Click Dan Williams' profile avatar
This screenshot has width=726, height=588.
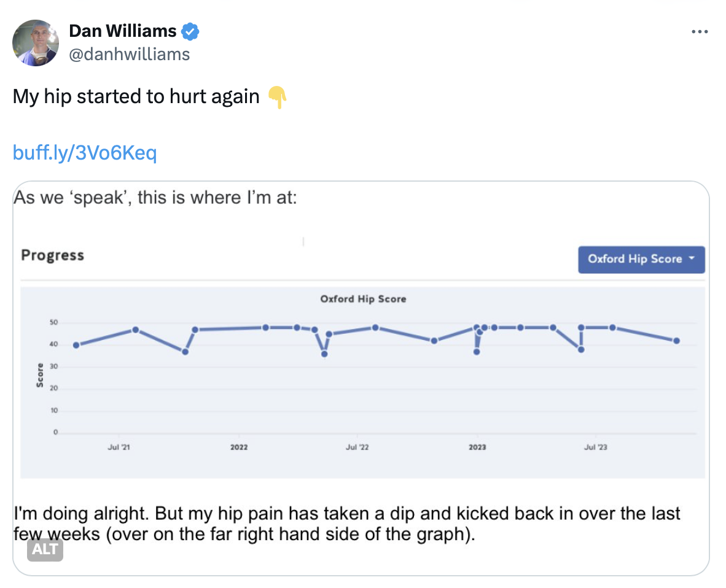36,42
